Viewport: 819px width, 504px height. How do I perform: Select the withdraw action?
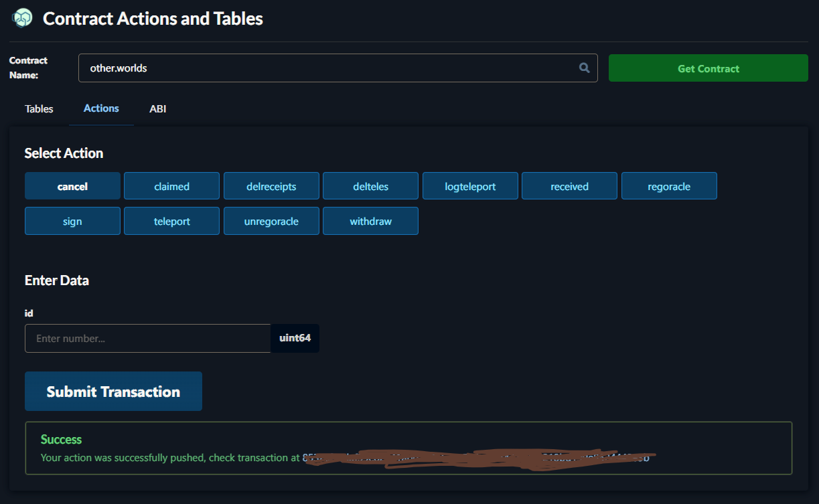(x=370, y=221)
